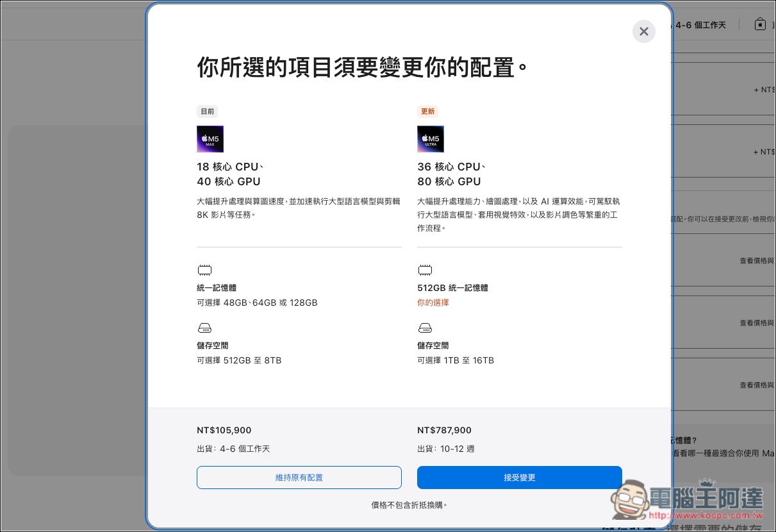Click the 更新 label badge

[427, 112]
